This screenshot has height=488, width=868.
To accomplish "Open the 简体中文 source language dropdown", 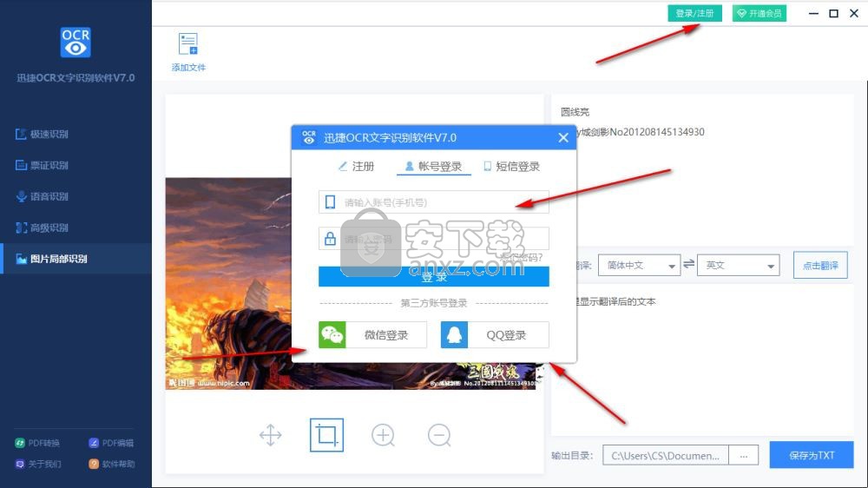I will tap(639, 266).
